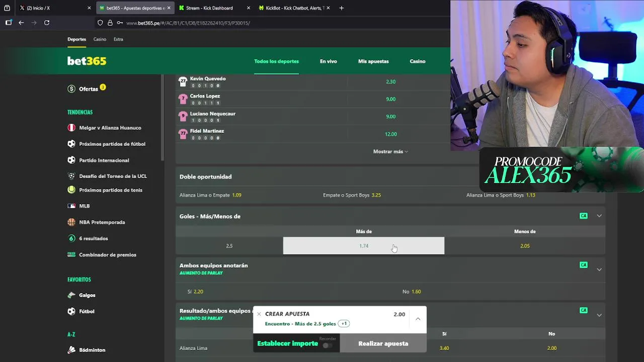Select Más de 2.5 goals odds 1.74
This screenshot has width=644, height=362.
tap(364, 246)
